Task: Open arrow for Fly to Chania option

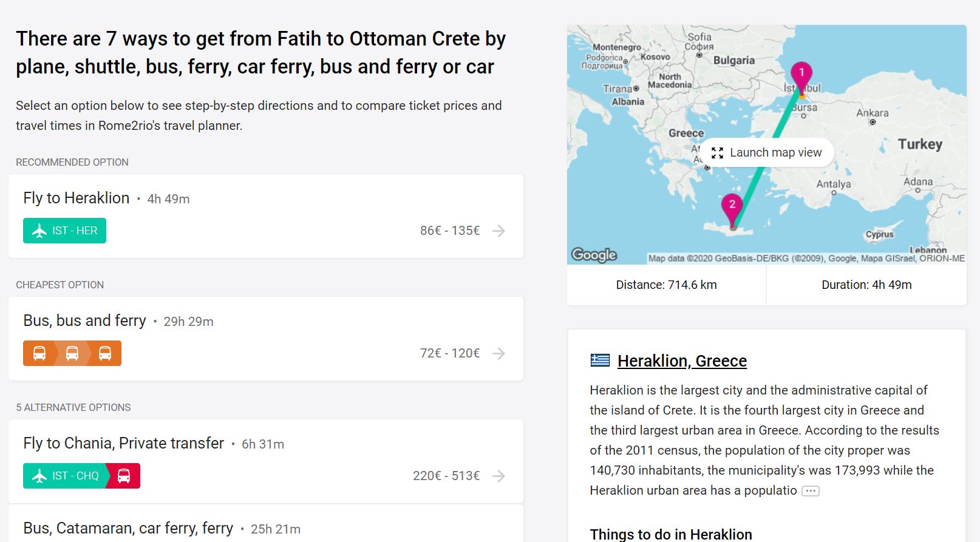Action: click(x=499, y=476)
